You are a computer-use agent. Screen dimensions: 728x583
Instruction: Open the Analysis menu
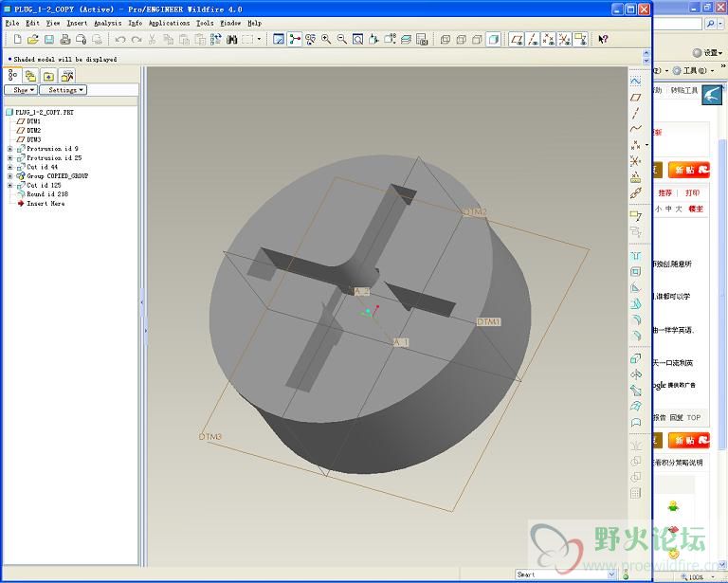click(108, 23)
